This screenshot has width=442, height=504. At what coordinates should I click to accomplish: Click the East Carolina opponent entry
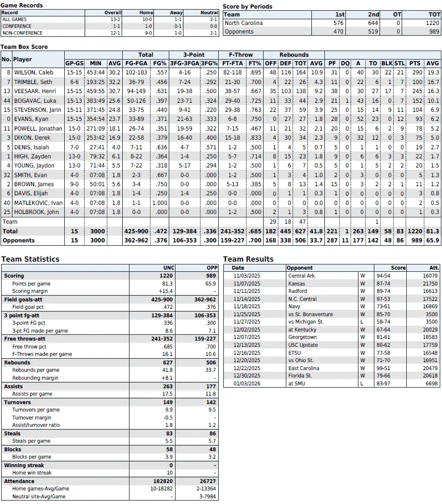pyautogui.click(x=304, y=368)
